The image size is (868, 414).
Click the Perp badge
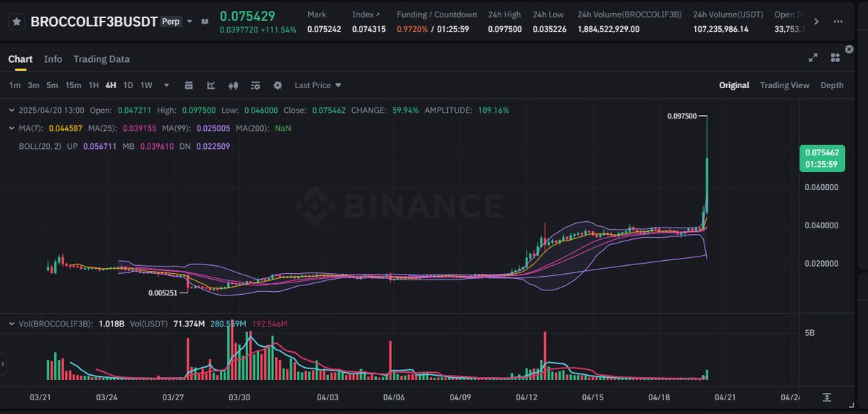click(x=171, y=22)
